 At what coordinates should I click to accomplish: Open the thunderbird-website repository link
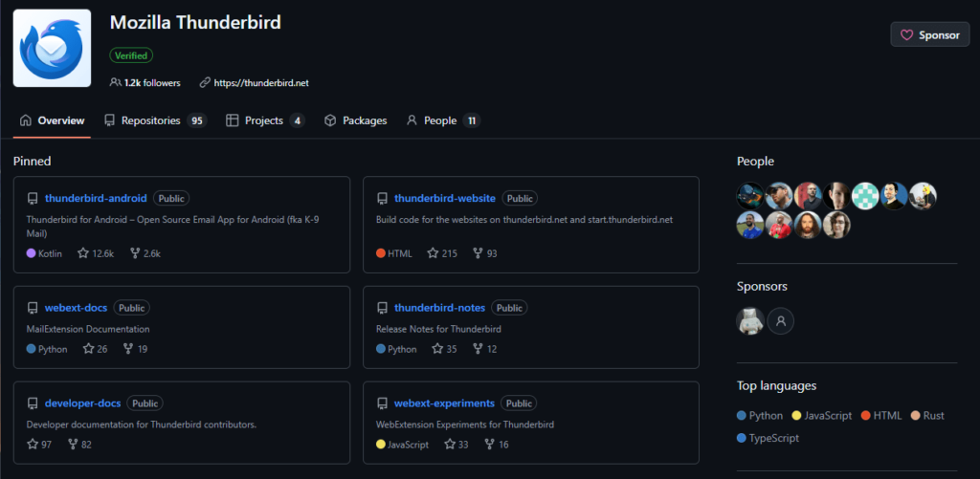[x=445, y=198]
